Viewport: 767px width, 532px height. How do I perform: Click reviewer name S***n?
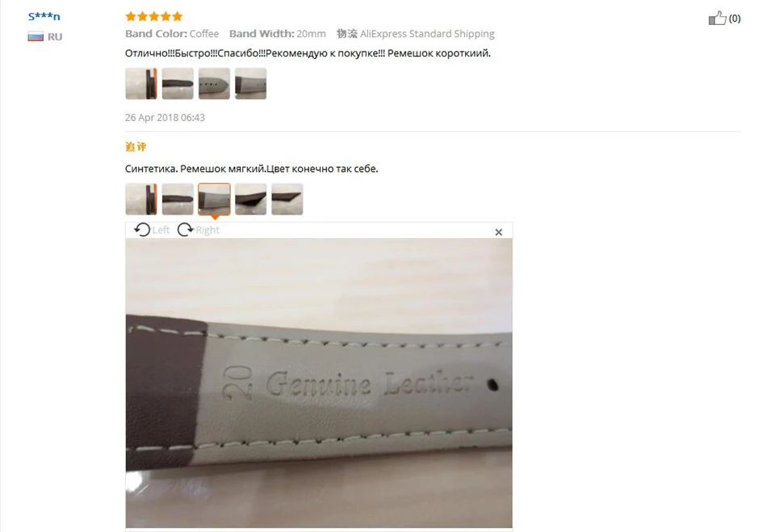point(44,17)
